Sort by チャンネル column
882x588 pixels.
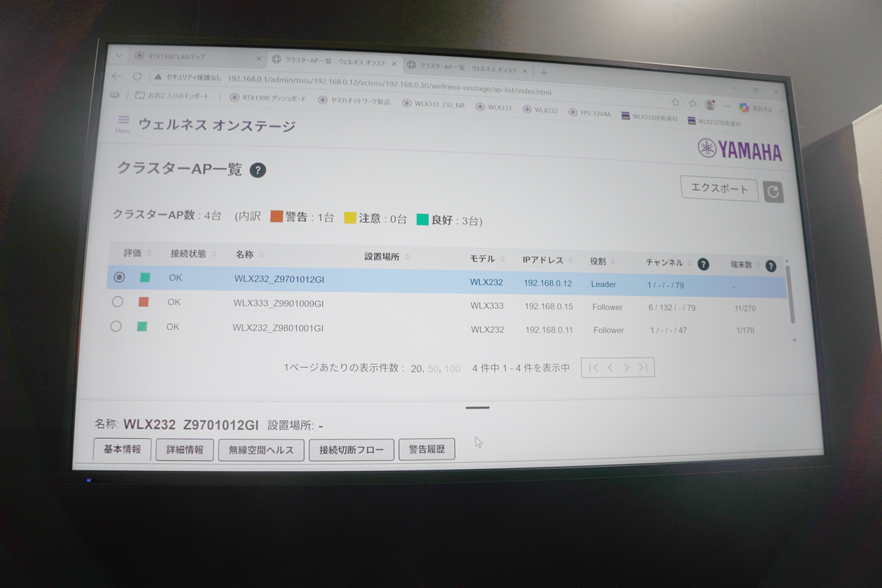tap(669, 263)
